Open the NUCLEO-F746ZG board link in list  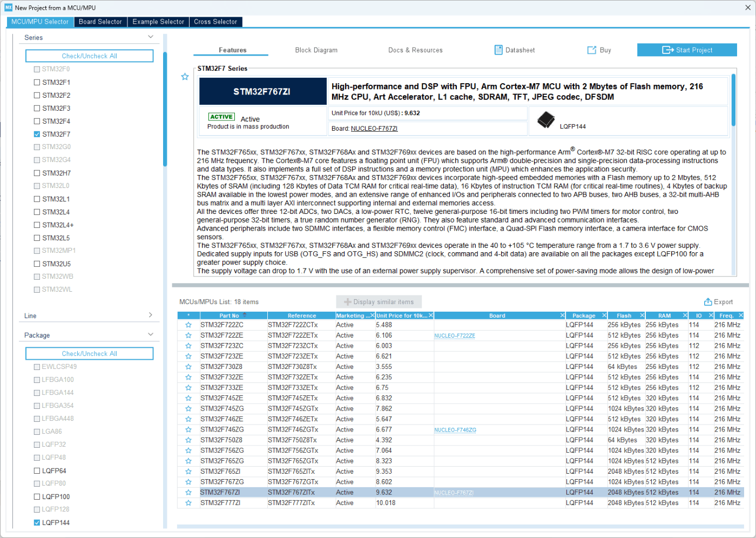[455, 431]
